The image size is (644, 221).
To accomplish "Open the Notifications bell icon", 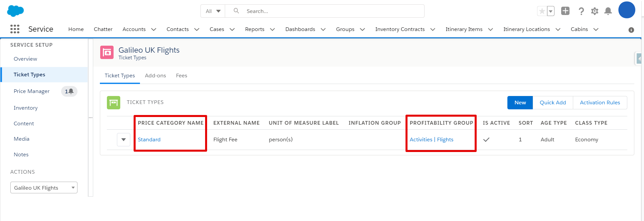I will 608,11.
